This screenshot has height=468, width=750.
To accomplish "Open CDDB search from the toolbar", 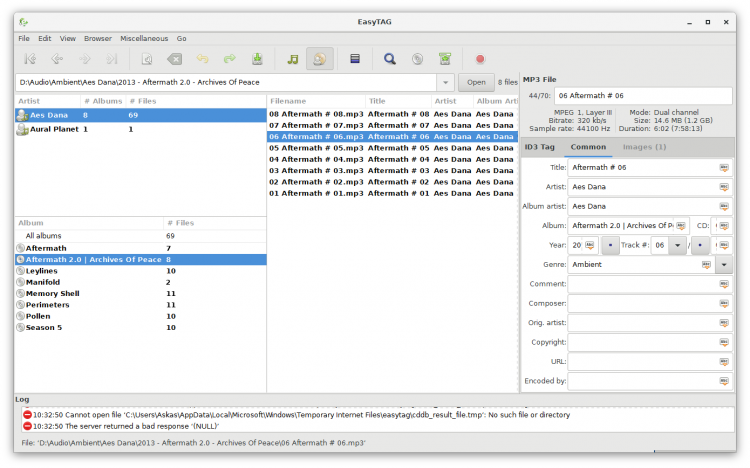I will coord(417,60).
